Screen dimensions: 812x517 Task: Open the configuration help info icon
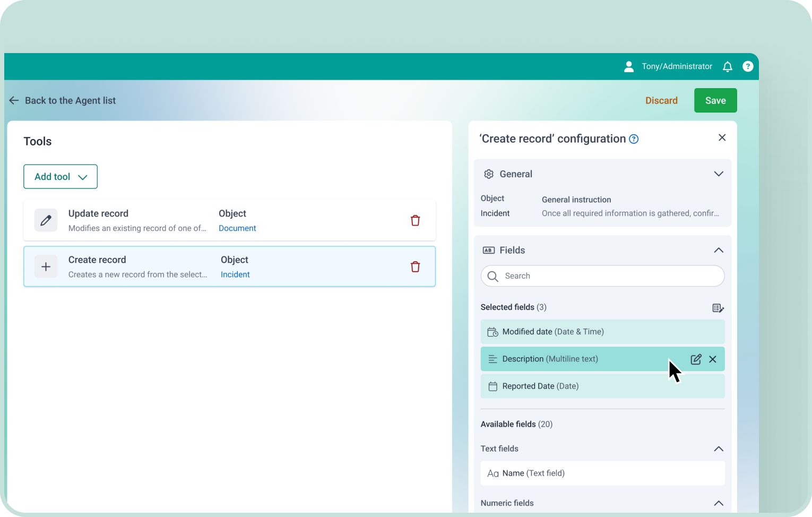[634, 139]
